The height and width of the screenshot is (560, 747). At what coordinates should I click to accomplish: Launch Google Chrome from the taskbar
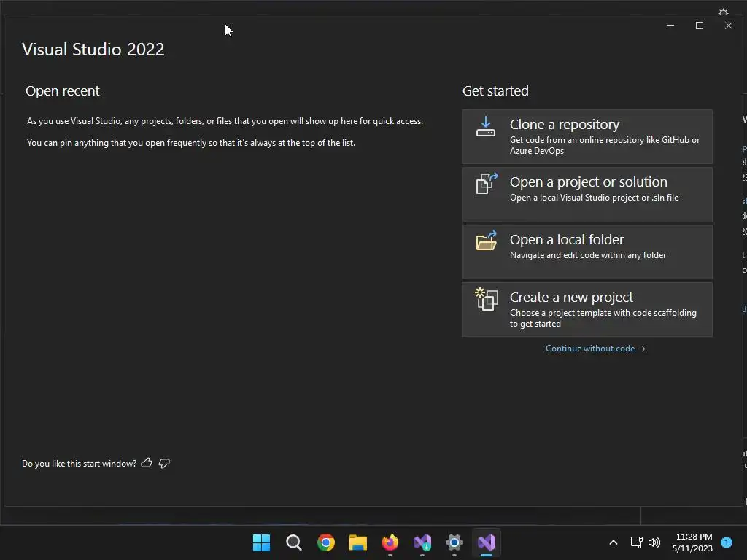(x=326, y=542)
